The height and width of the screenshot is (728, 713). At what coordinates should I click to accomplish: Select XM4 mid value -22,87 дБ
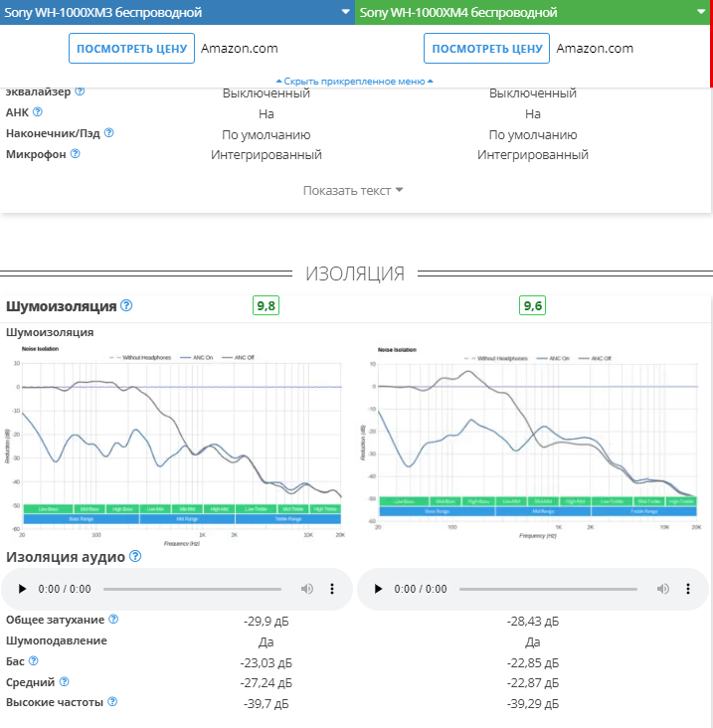[532, 683]
